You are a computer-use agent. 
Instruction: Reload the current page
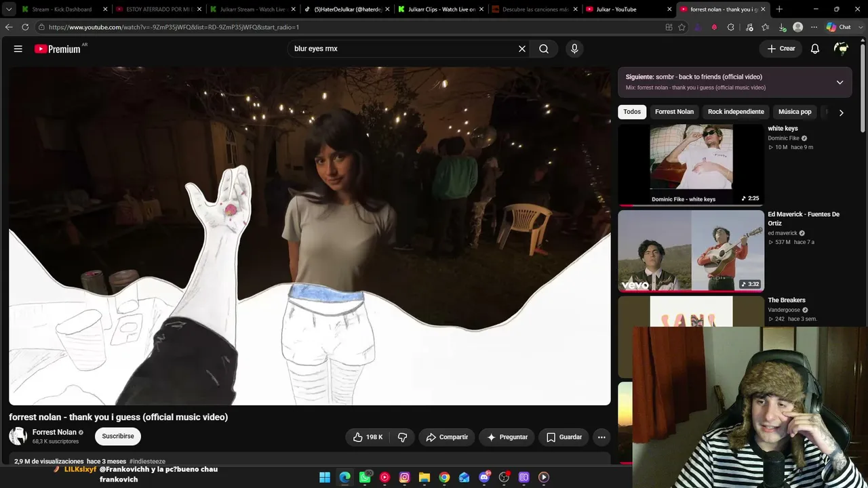pos(25,27)
